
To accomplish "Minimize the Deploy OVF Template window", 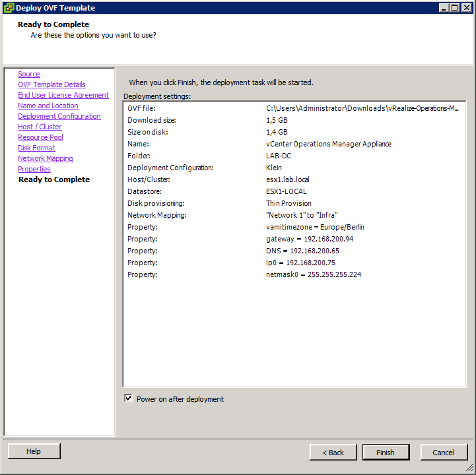I will point(444,8).
